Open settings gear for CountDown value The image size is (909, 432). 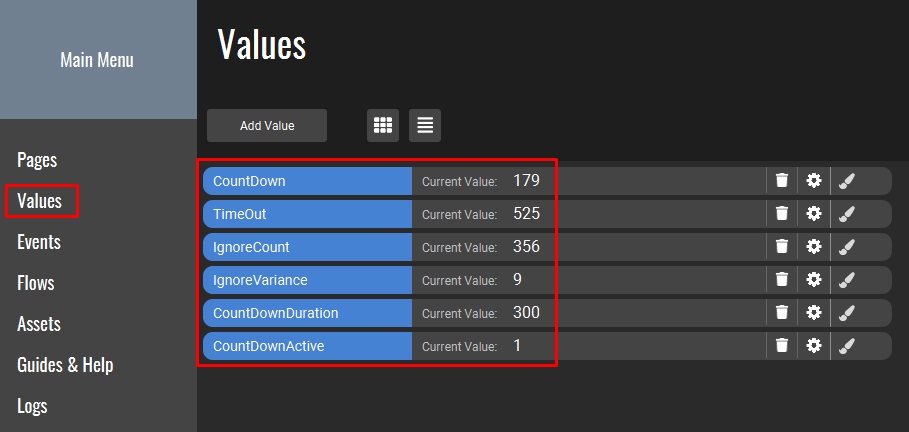pos(814,181)
